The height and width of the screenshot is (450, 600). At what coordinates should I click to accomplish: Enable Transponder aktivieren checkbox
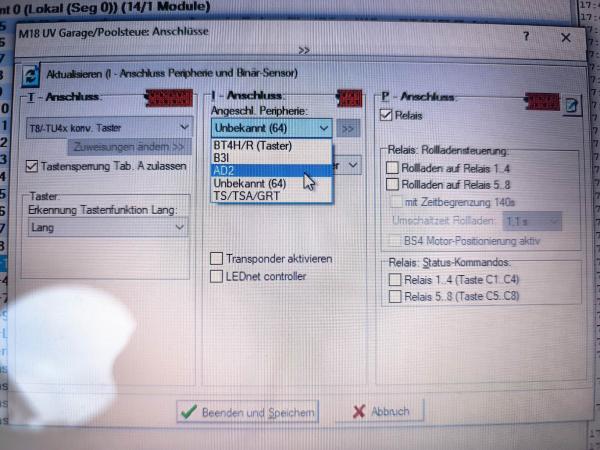pyautogui.click(x=217, y=258)
